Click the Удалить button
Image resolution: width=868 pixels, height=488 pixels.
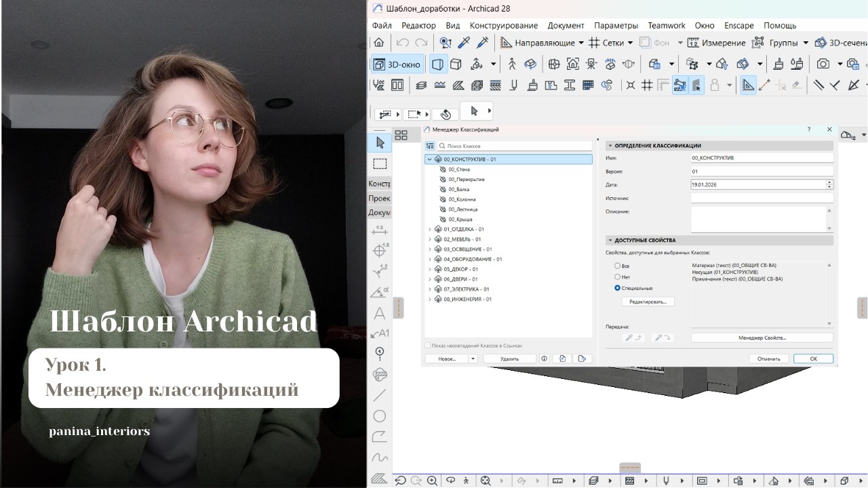509,359
